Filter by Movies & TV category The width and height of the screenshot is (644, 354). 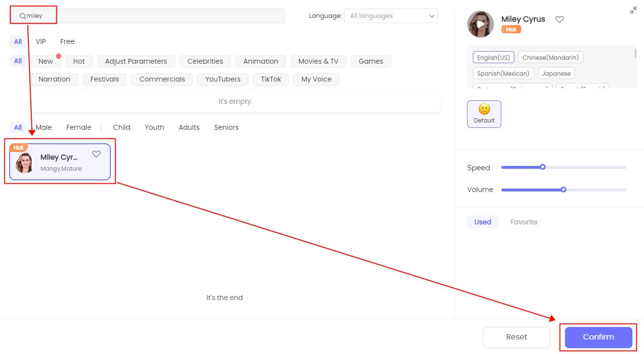pyautogui.click(x=318, y=61)
